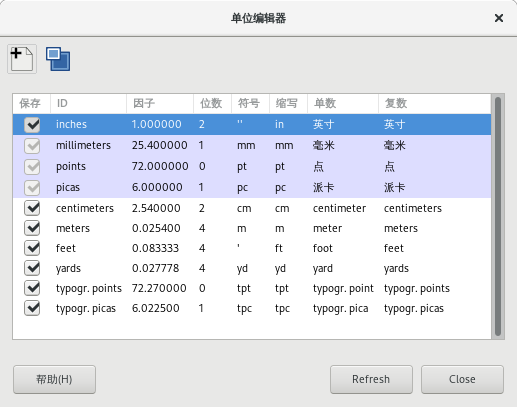The image size is (517, 407).
Task: Sort the list by the ID column header
Action: [x=88, y=104]
